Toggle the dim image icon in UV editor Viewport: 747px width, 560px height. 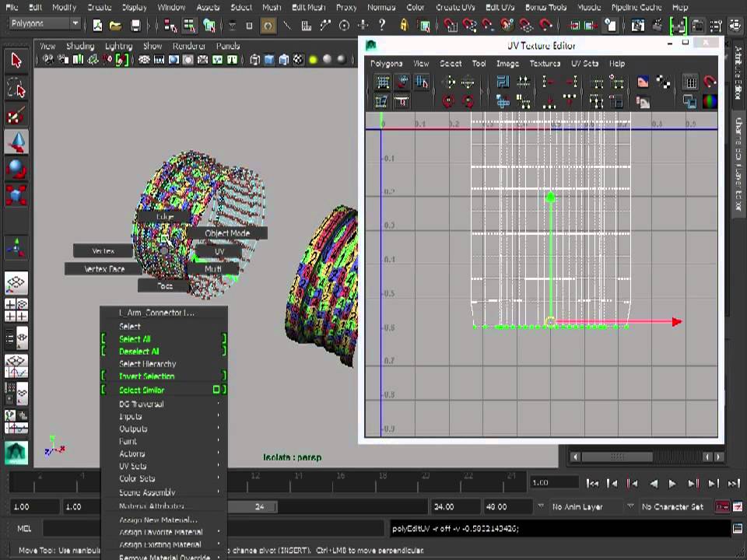[x=644, y=101]
